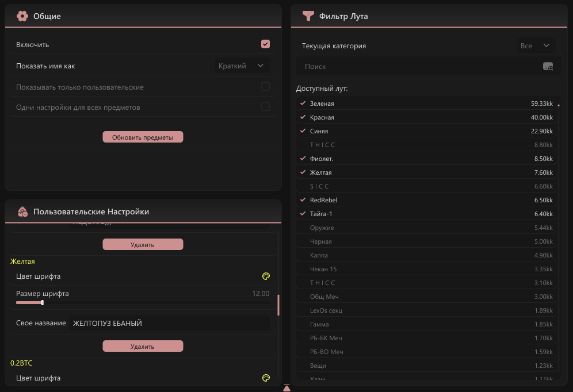
Task: Select T H I C C item priced 3.10kk
Action: [426, 283]
